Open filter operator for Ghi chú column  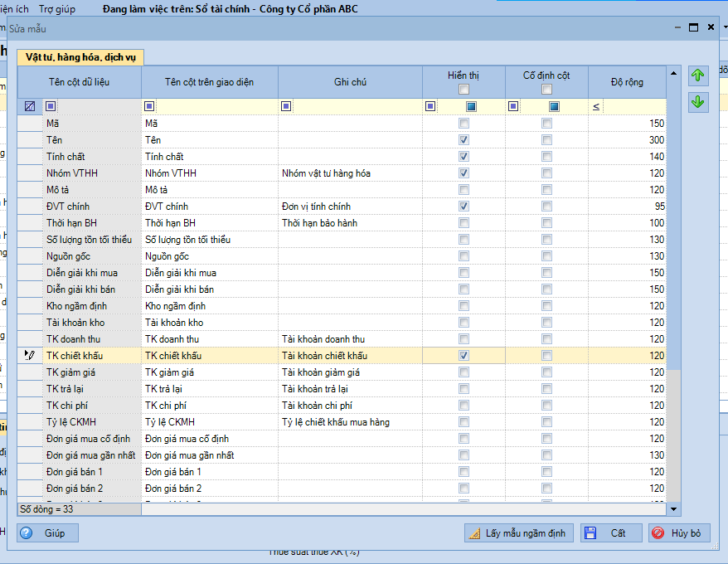(286, 106)
